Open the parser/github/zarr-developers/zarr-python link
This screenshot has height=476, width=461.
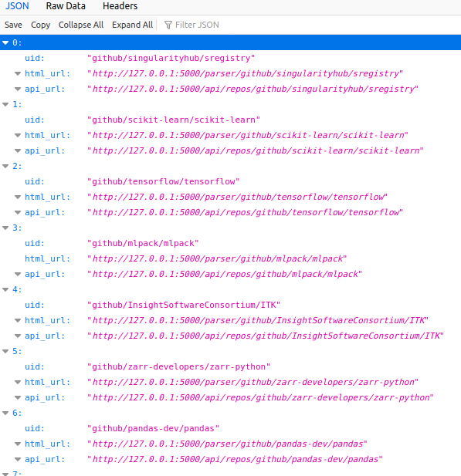253,382
